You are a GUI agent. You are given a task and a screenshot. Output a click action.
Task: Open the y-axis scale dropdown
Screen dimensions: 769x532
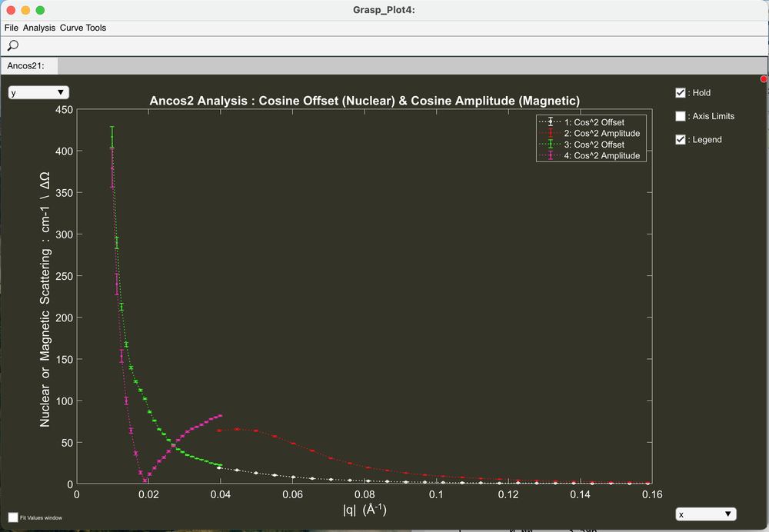pos(38,92)
